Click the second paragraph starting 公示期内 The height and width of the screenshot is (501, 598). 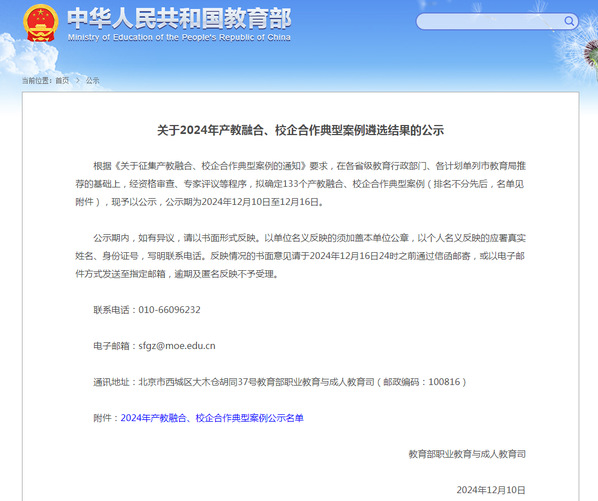(x=301, y=256)
